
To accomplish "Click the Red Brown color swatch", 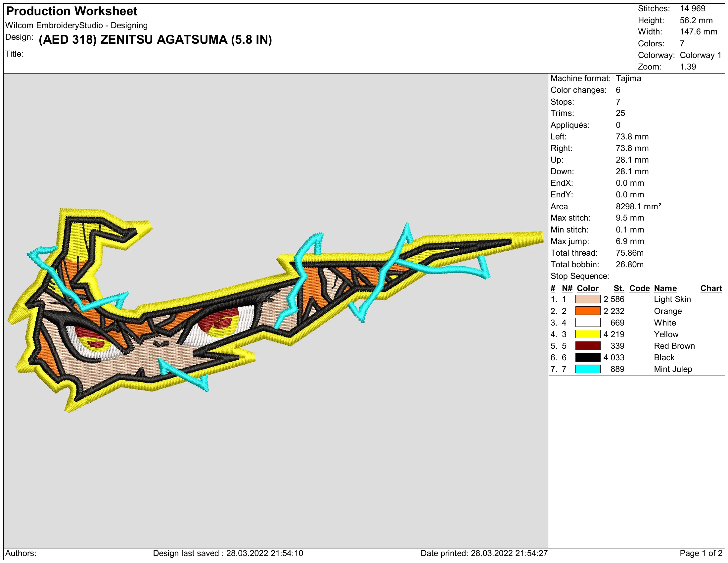I will pyautogui.click(x=588, y=346).
